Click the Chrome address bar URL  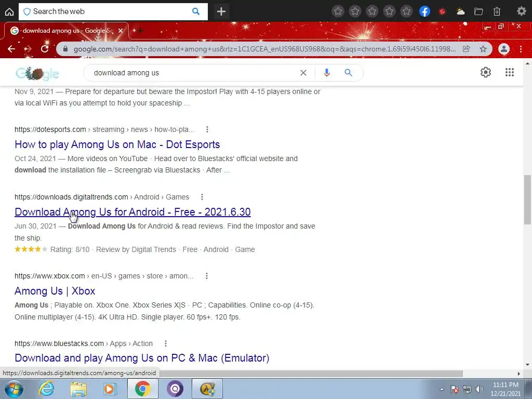tap(264, 49)
